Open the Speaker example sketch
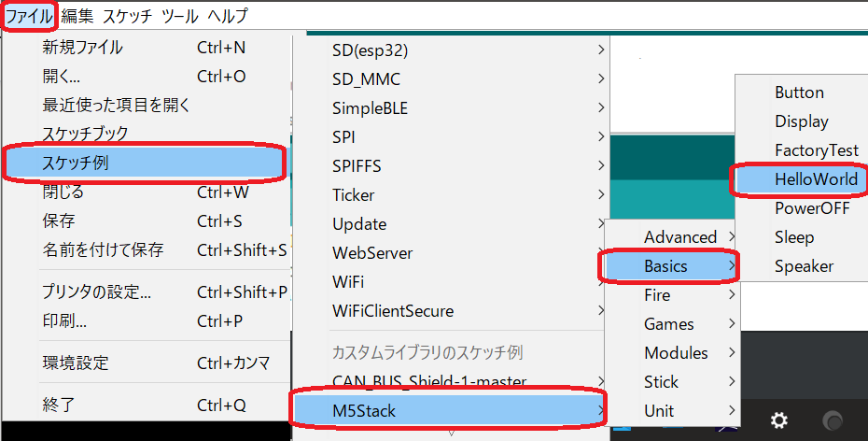Screen dimensions: 868x441 pos(804,266)
